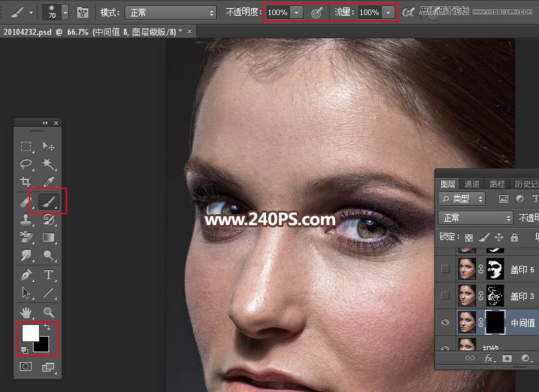Show the 盖印 3 layer

(x=445, y=296)
